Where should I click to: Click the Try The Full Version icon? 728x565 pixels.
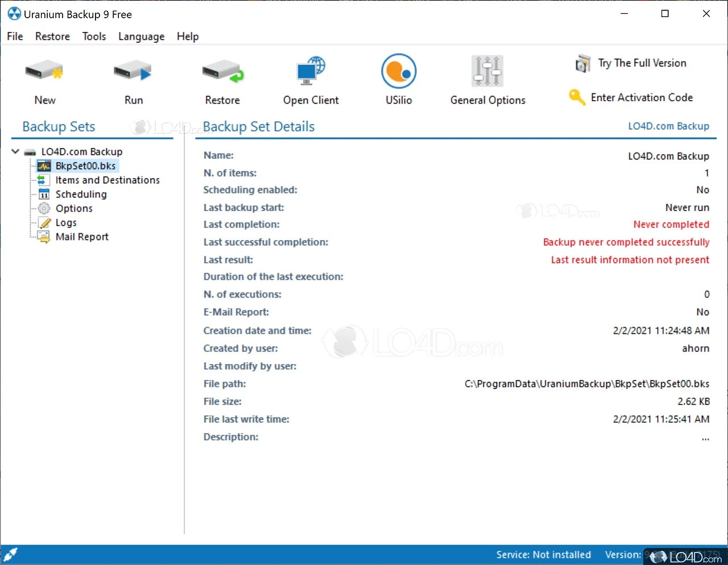click(583, 63)
